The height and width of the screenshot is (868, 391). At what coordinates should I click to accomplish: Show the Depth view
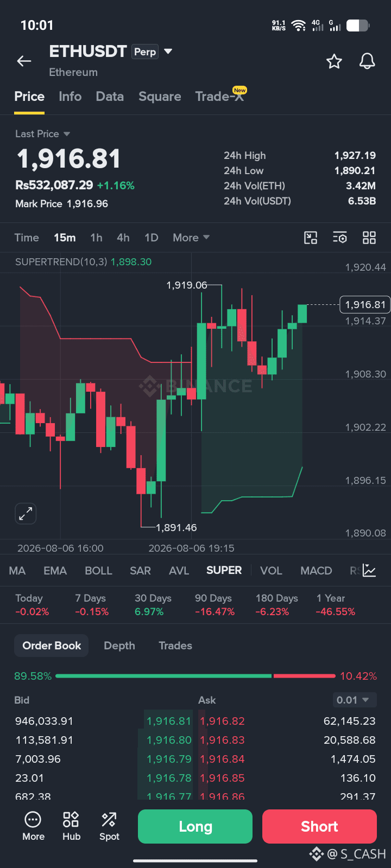click(x=119, y=646)
